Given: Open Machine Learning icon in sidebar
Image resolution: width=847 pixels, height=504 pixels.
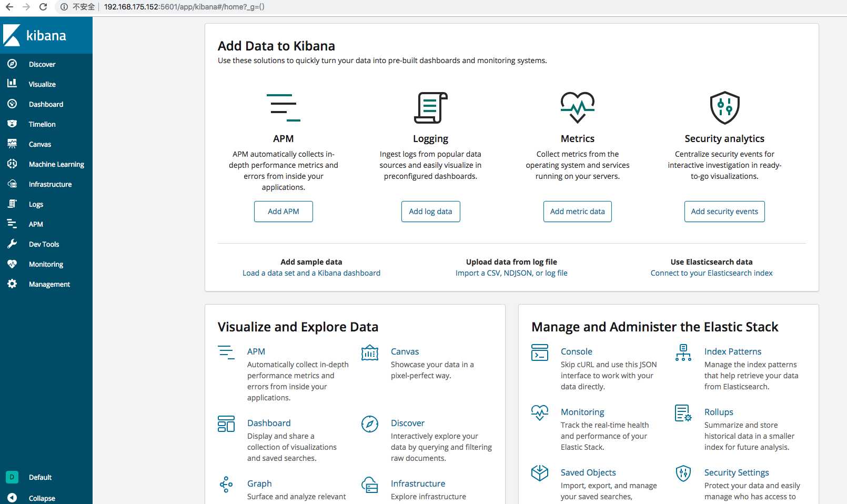Looking at the screenshot, I should coord(12,164).
